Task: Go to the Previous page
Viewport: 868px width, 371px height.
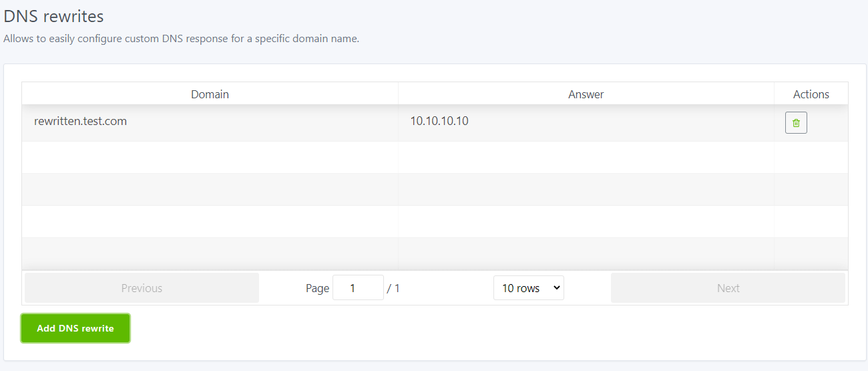Action: tap(142, 288)
